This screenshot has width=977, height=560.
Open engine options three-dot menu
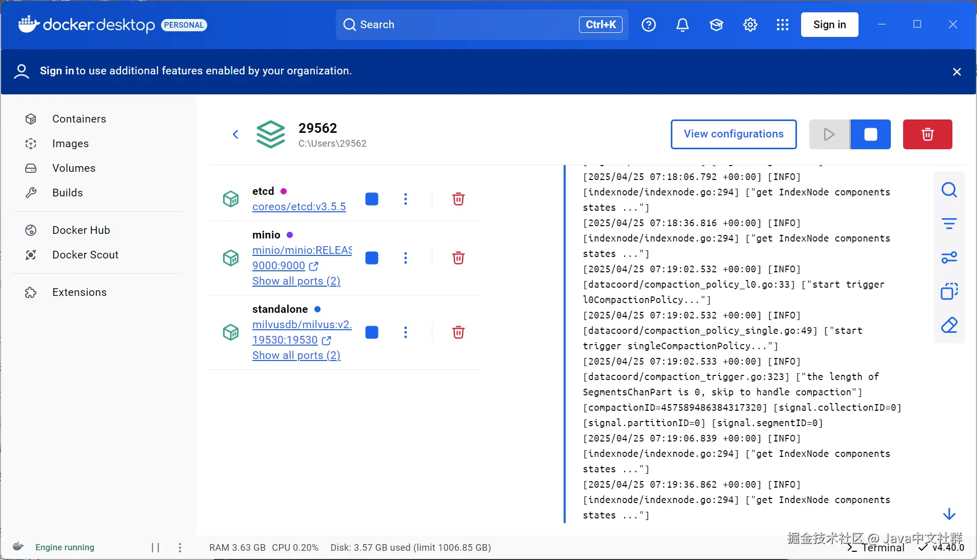180,548
